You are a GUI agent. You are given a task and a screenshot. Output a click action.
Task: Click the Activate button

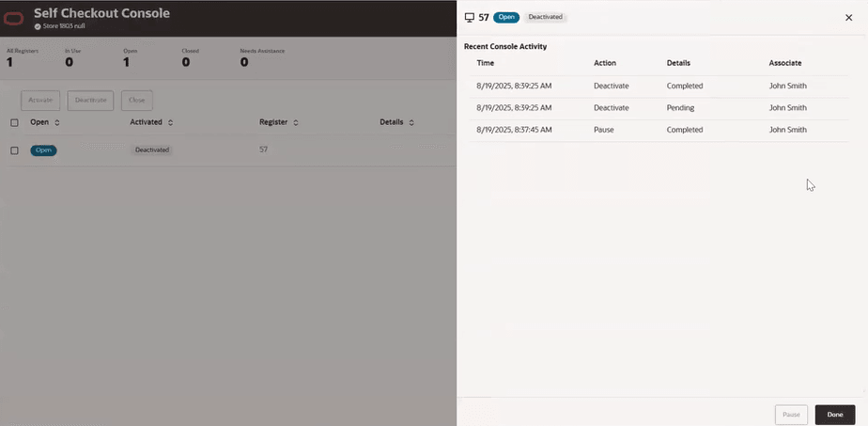pos(40,101)
